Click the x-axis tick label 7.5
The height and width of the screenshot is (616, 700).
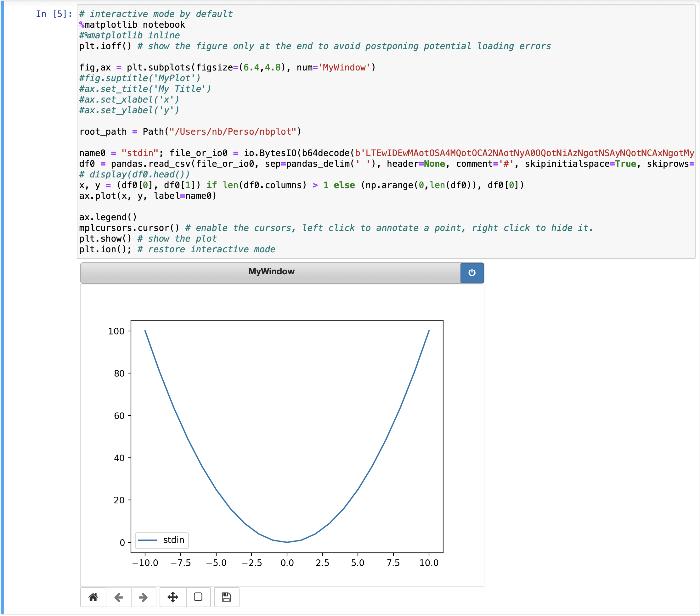pos(393,563)
